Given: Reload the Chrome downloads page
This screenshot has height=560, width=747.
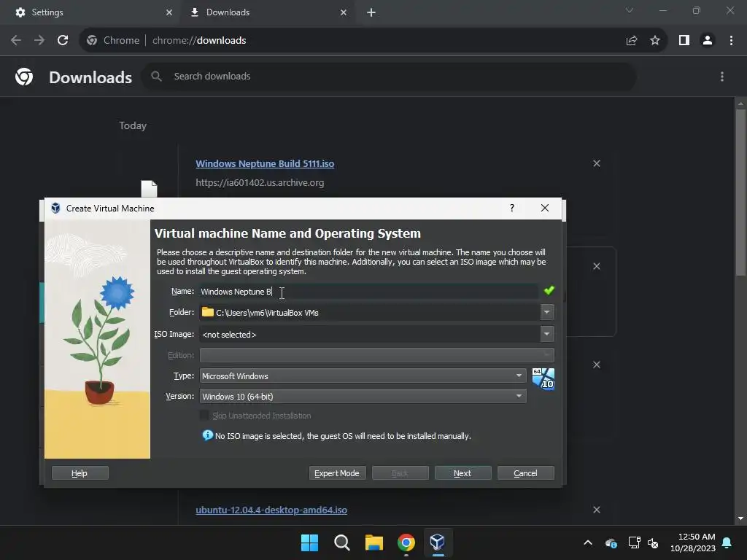Looking at the screenshot, I should pyautogui.click(x=63, y=41).
